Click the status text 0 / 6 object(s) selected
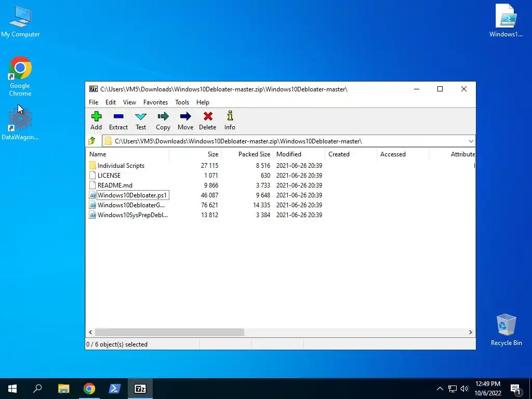 point(117,344)
